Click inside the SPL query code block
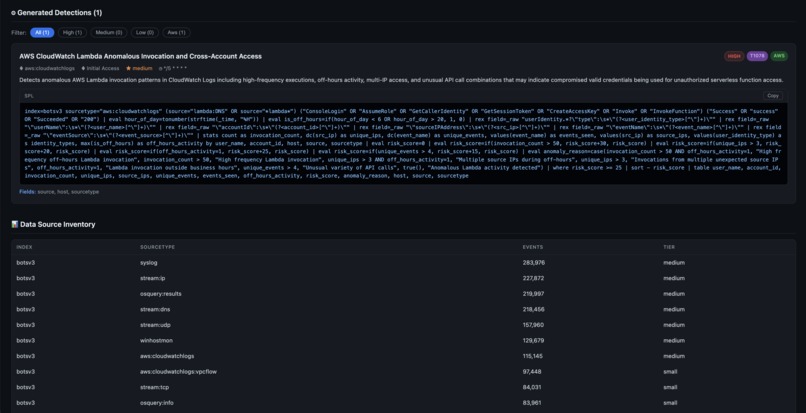The width and height of the screenshot is (806, 413). (x=404, y=143)
